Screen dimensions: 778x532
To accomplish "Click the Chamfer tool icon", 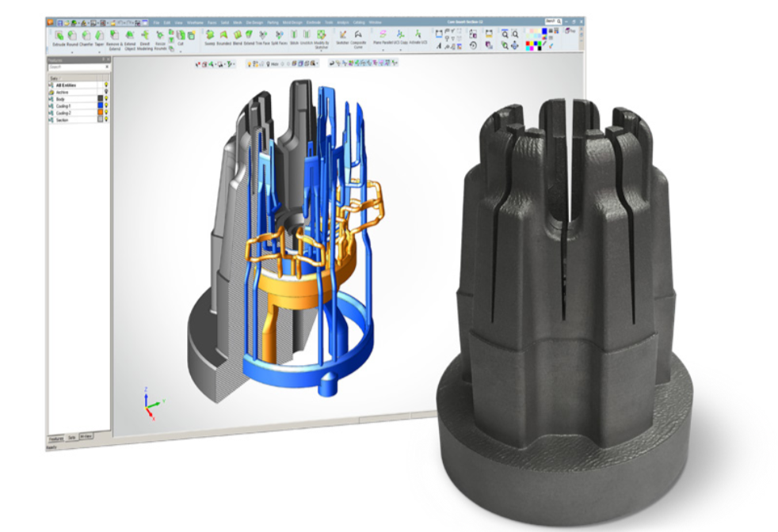I will 87,36.
